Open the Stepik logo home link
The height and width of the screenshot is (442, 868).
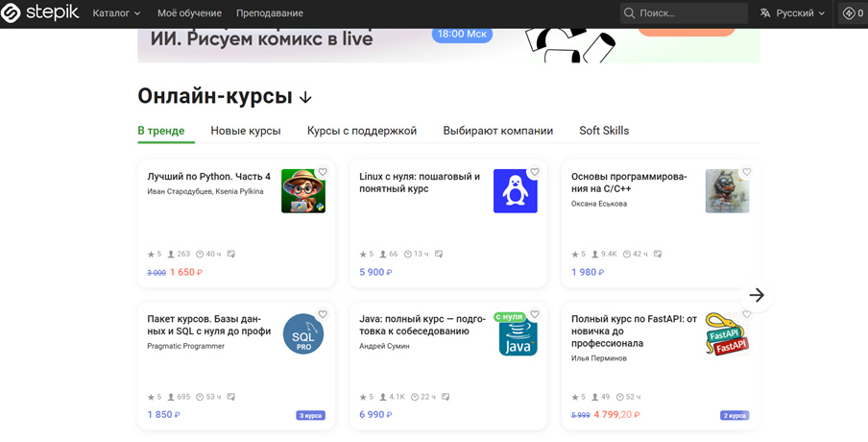39,12
